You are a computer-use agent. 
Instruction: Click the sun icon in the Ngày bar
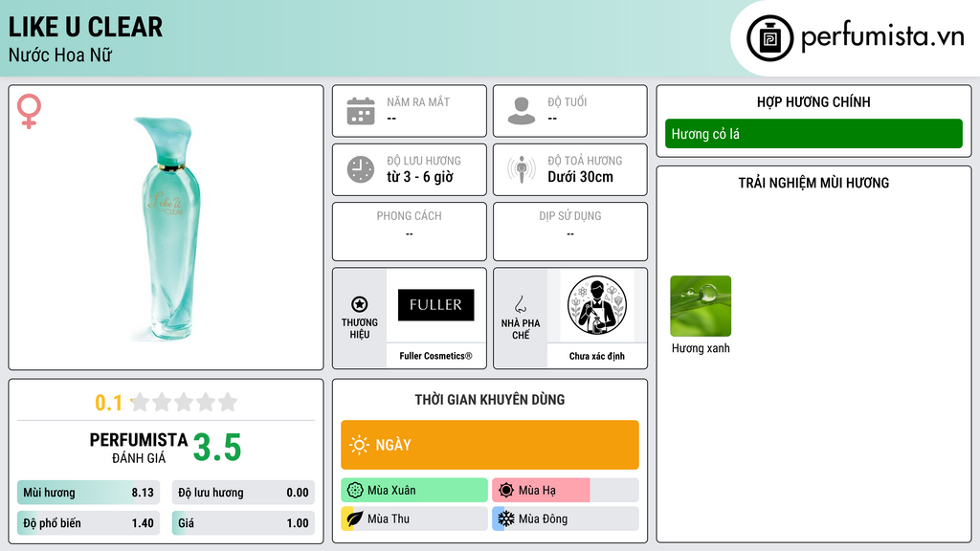359,445
